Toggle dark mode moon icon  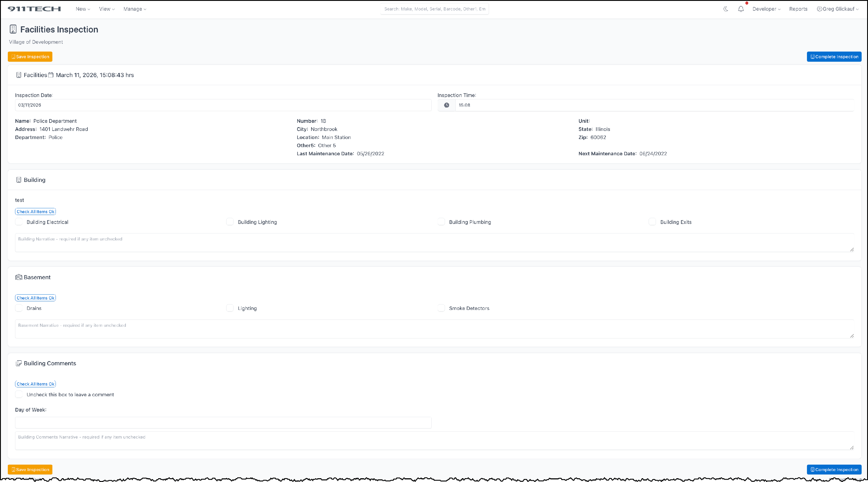(x=726, y=9)
